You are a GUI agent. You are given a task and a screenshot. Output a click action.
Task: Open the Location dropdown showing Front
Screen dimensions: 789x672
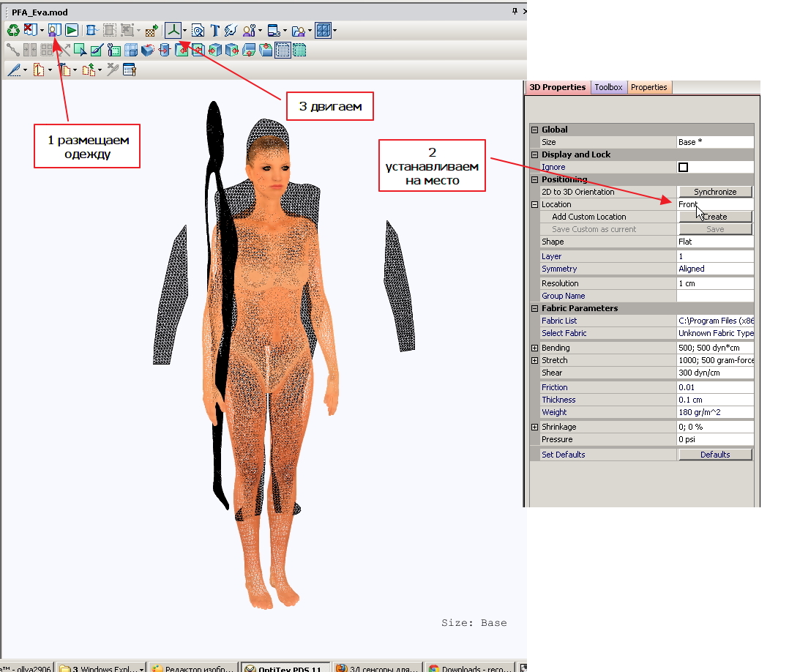click(x=714, y=204)
